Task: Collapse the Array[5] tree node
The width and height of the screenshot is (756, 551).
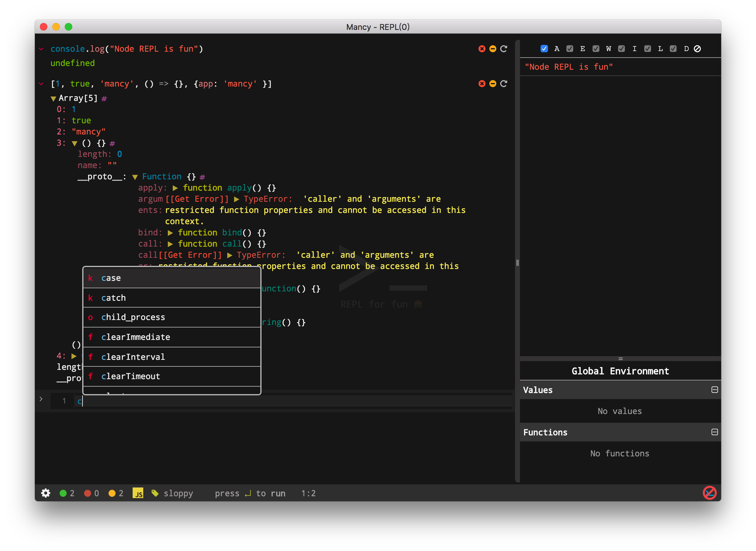Action: (53, 99)
